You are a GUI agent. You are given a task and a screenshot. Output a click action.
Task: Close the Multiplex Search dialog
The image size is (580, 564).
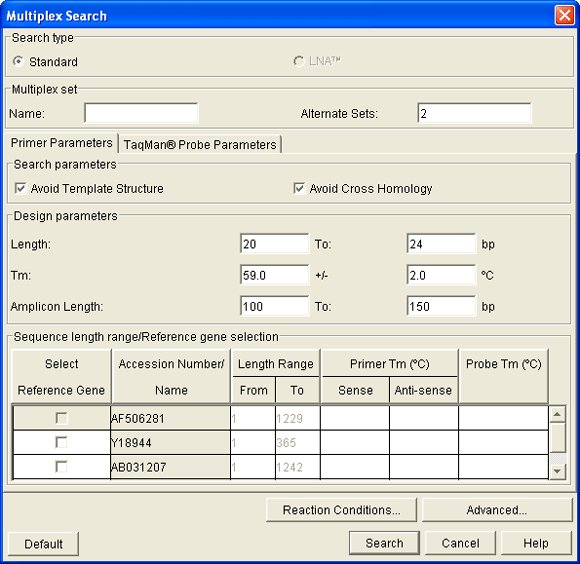(x=564, y=16)
